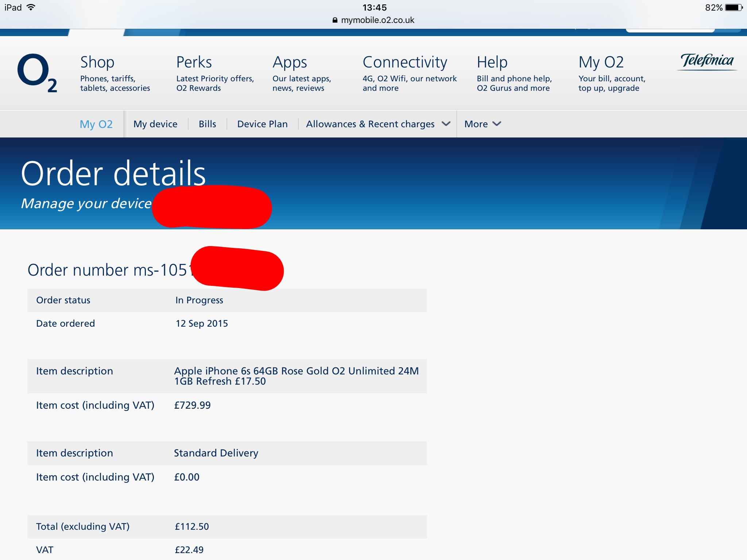The image size is (747, 560).
Task: Tap the battery status icon
Action: [734, 8]
